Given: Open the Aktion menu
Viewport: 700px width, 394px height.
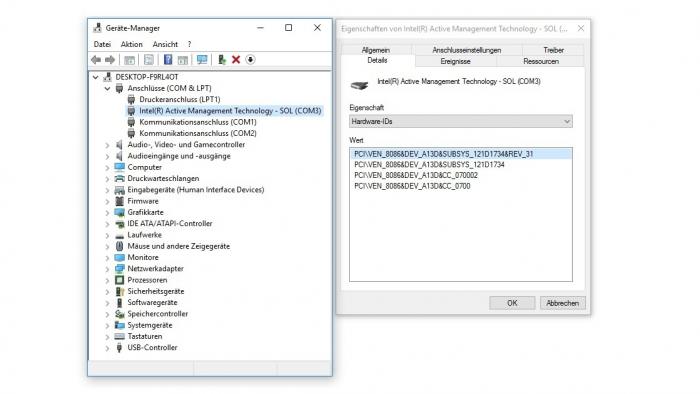Looking at the screenshot, I should coord(132,44).
